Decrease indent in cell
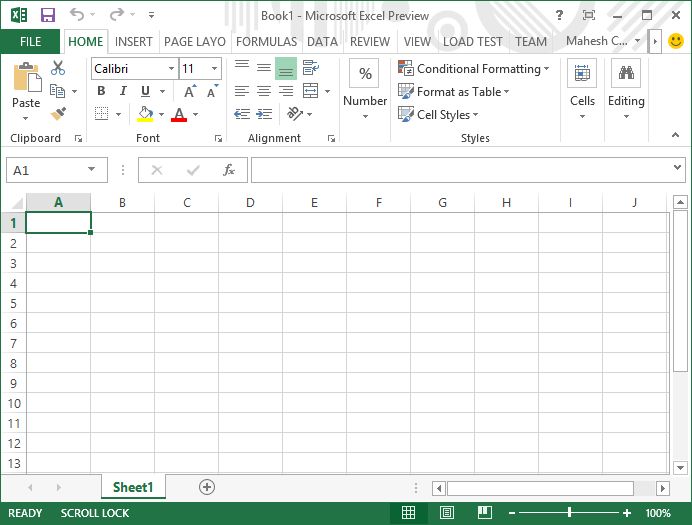 [x=242, y=114]
